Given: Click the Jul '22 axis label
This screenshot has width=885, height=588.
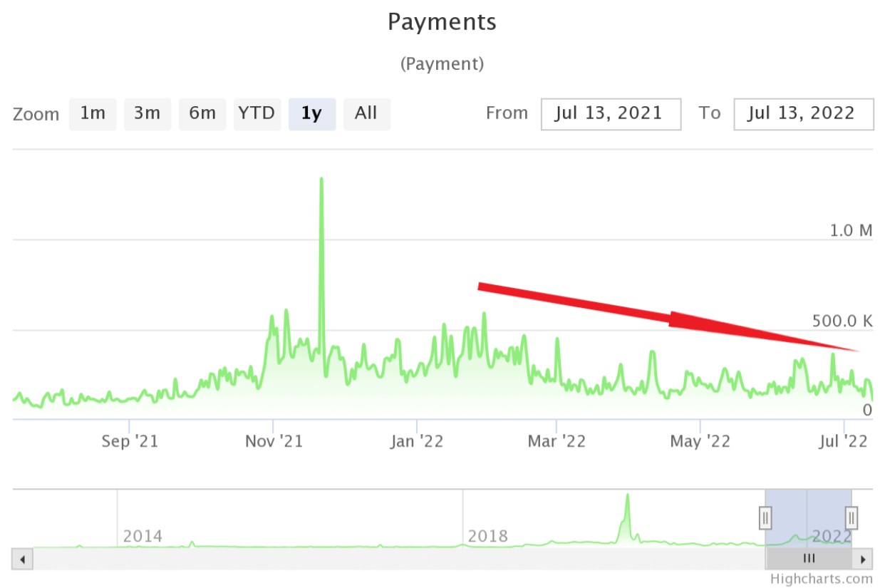Looking at the screenshot, I should pyautogui.click(x=844, y=442).
